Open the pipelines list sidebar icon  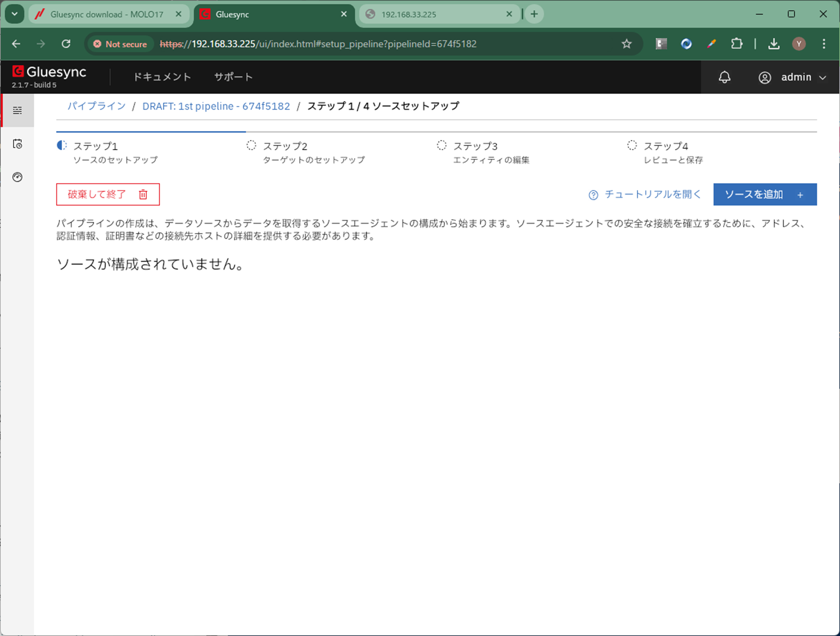pyautogui.click(x=17, y=110)
